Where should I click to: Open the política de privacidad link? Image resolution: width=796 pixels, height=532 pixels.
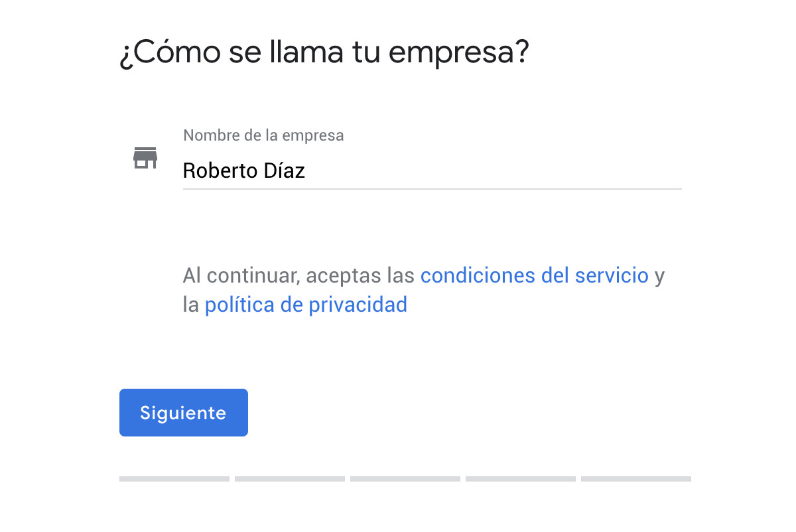(306, 305)
